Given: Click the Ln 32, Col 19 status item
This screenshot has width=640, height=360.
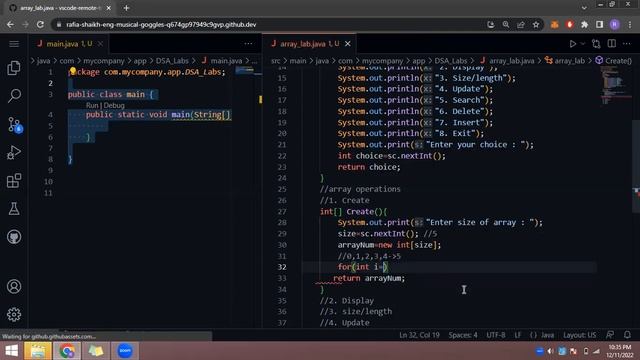Looking at the screenshot, I should (419, 335).
